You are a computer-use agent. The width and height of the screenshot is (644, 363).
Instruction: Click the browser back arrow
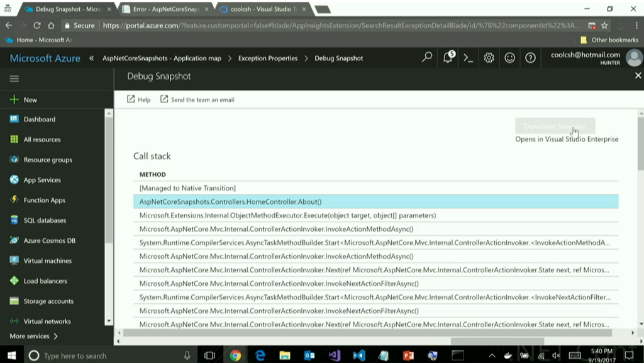pyautogui.click(x=9, y=25)
